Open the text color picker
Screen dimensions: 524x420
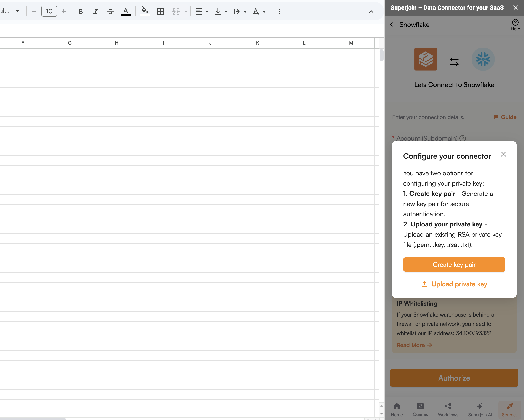pos(126,11)
